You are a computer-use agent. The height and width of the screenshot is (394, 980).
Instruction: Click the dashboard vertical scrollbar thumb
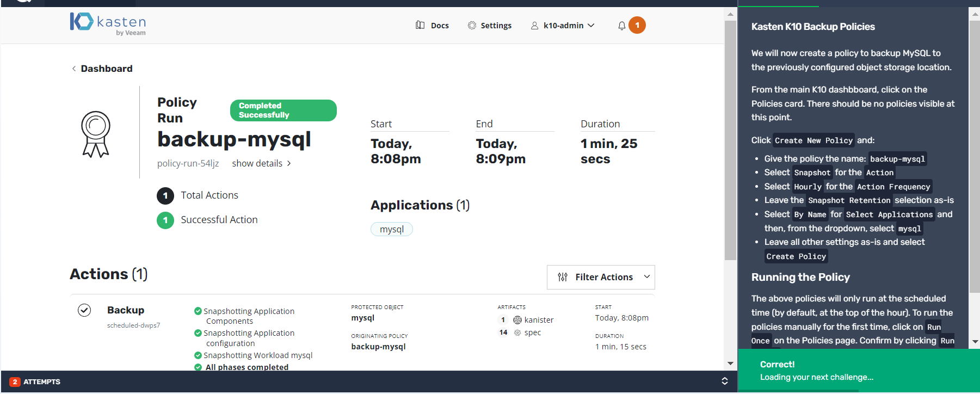click(x=730, y=140)
